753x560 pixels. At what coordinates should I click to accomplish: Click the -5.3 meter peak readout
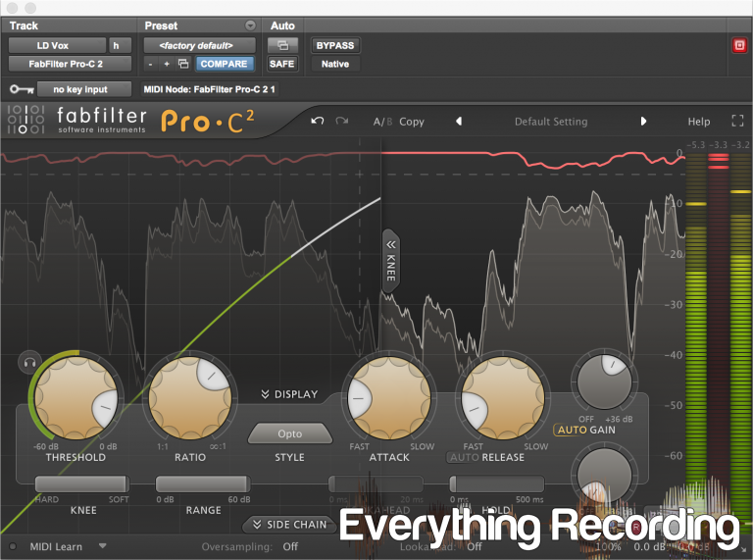[x=696, y=144]
